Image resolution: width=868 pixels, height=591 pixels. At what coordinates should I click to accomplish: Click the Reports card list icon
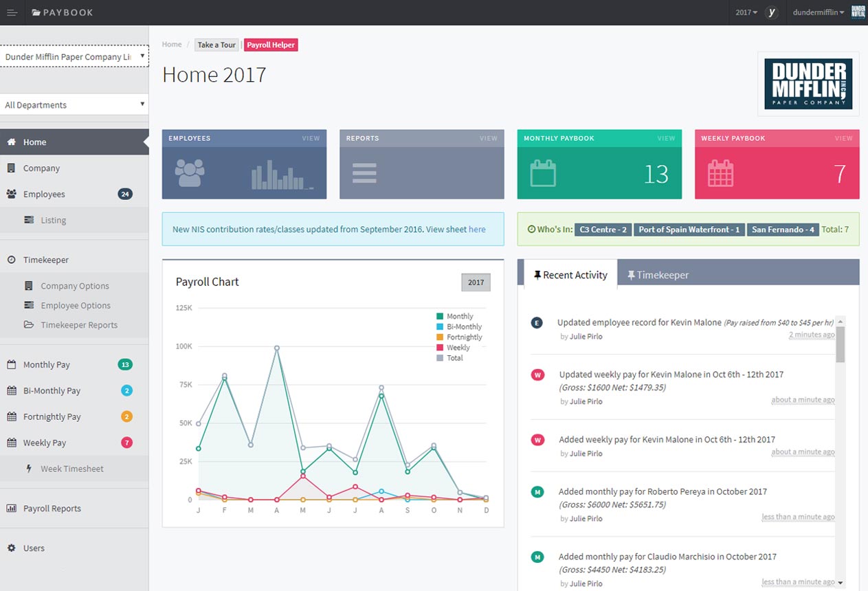click(x=364, y=172)
